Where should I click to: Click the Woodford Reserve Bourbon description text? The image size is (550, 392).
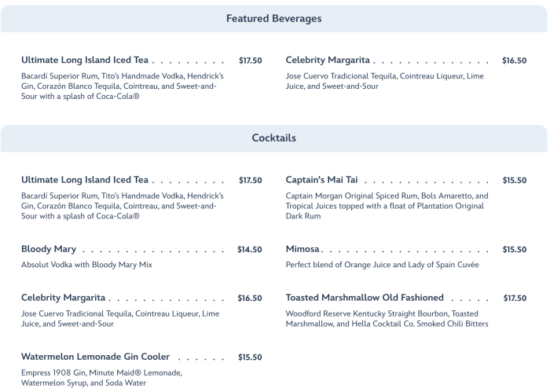387,318
